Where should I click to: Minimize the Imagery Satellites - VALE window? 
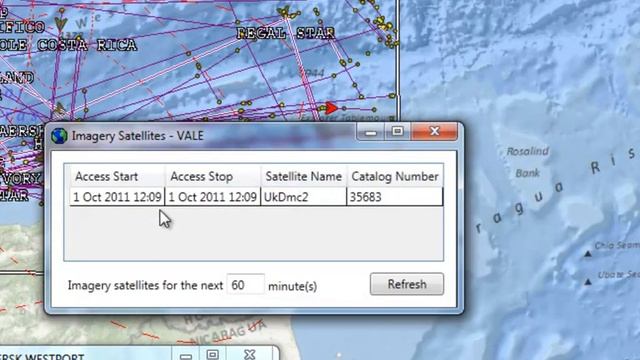[371, 132]
